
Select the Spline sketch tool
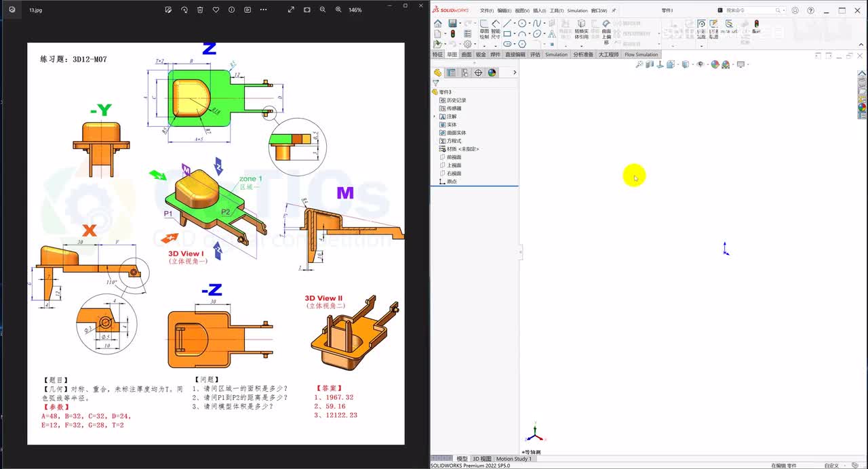[537, 24]
